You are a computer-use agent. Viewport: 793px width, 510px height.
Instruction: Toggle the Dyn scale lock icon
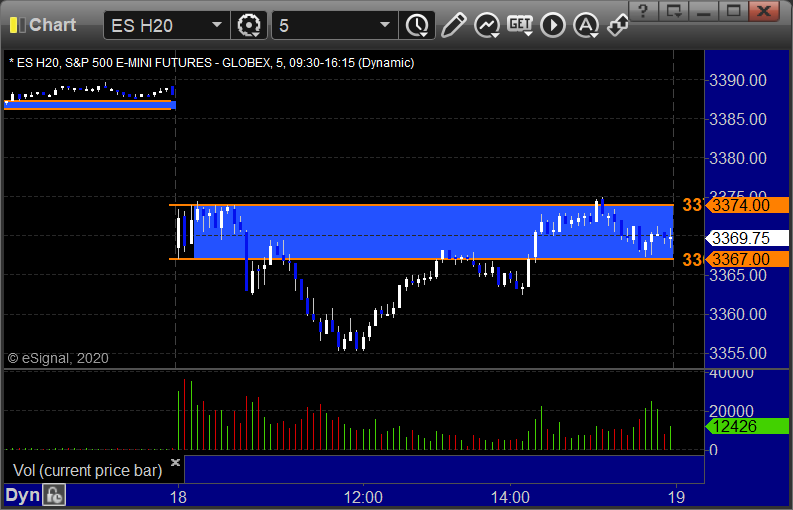coord(54,495)
